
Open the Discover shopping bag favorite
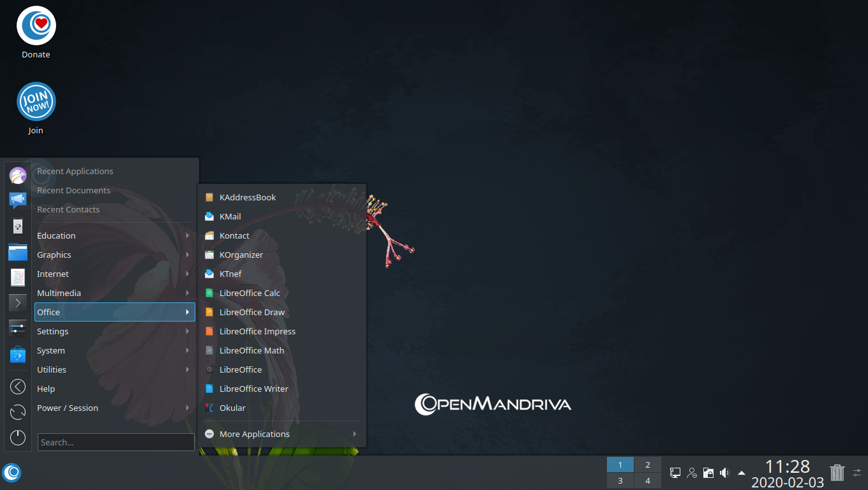[18, 354]
